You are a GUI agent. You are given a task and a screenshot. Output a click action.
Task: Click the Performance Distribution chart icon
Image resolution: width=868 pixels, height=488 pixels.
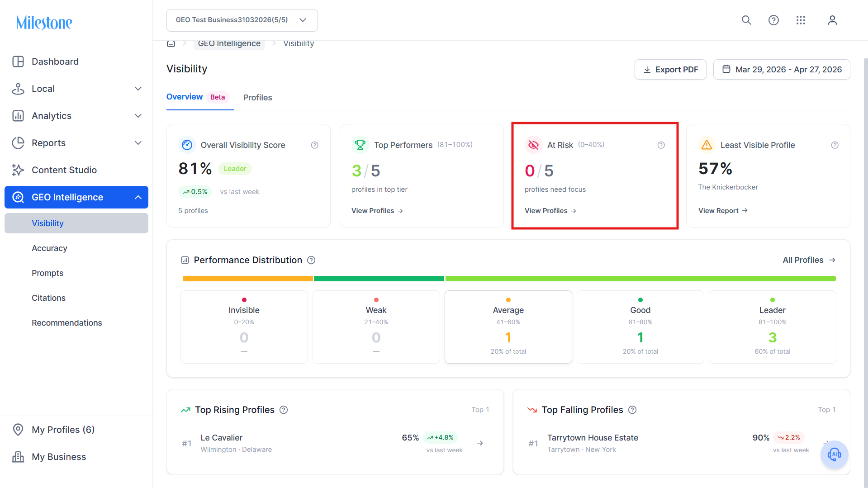pyautogui.click(x=185, y=260)
